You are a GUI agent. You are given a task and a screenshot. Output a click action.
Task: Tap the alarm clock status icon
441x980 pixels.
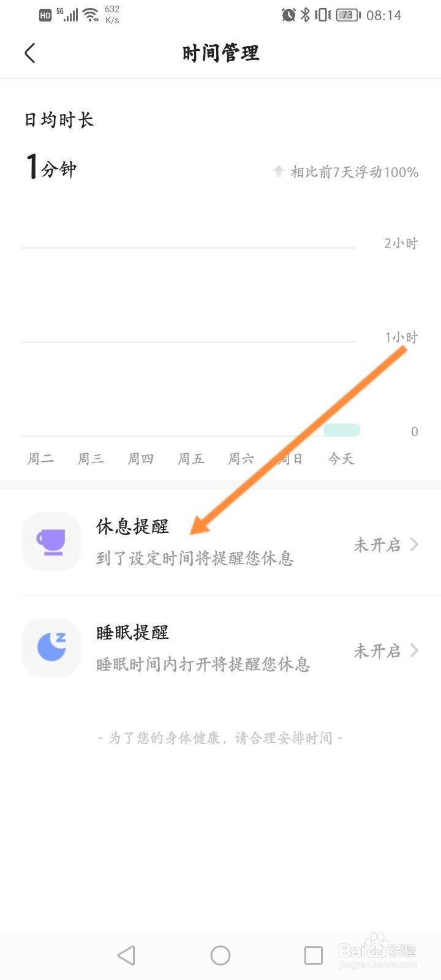(x=288, y=15)
